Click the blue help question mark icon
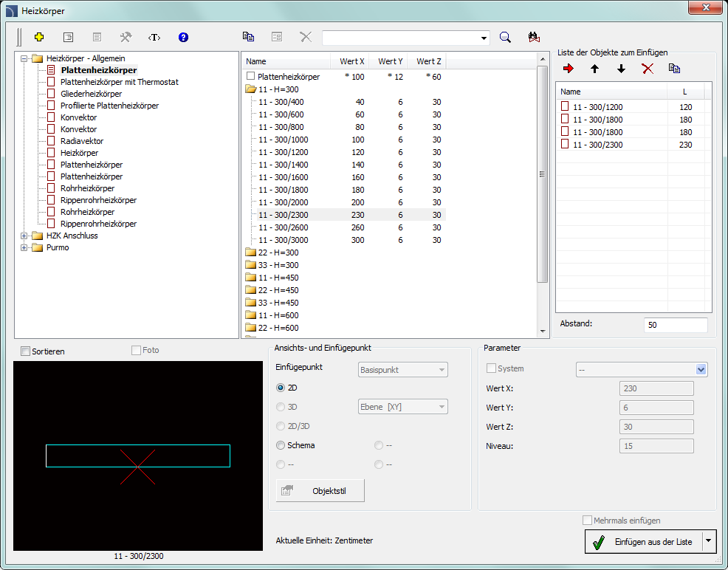This screenshot has width=728, height=570. click(x=184, y=37)
